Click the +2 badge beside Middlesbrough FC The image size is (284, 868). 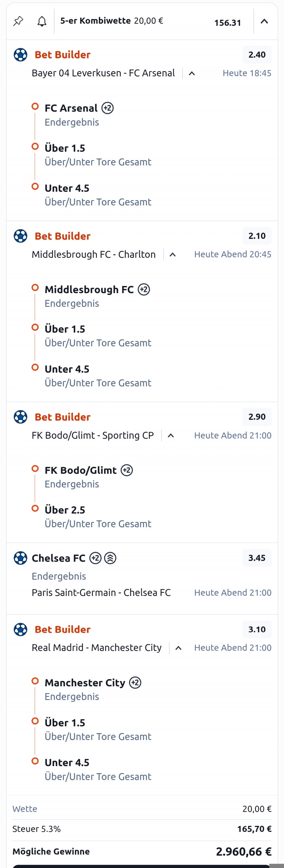point(144,290)
